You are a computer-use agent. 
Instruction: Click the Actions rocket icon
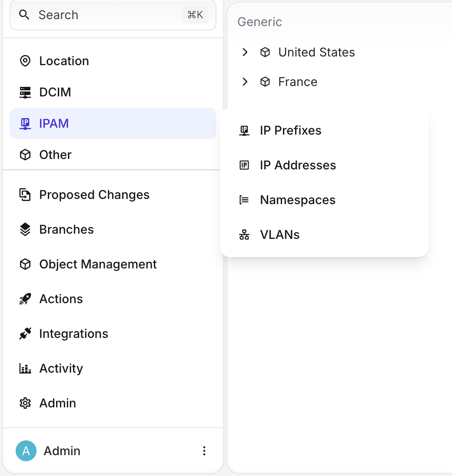pyautogui.click(x=25, y=299)
